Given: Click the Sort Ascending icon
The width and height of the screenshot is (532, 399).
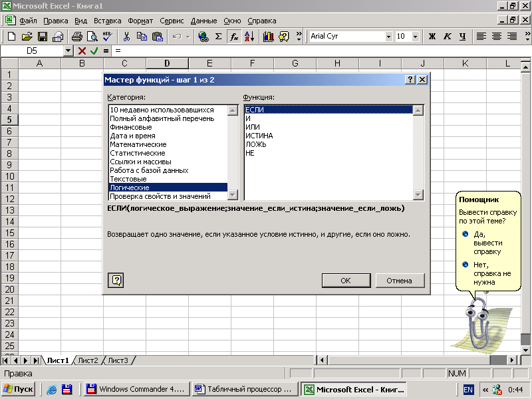Looking at the screenshot, I should pos(249,37).
